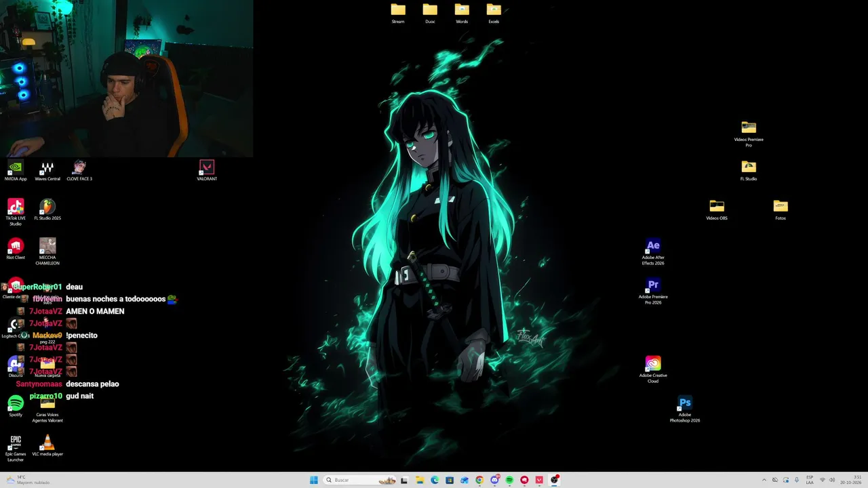Select the Epic Games Launcher shortcut
Image resolution: width=868 pixels, height=488 pixels.
pos(16,448)
